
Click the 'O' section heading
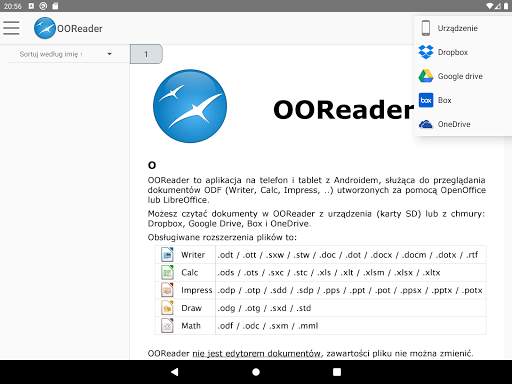(x=152, y=165)
